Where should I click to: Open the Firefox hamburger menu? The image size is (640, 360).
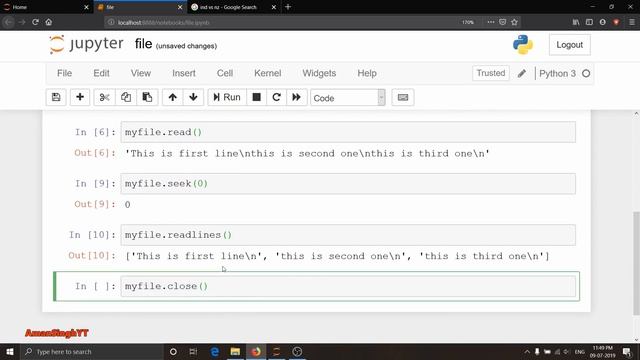[631, 22]
